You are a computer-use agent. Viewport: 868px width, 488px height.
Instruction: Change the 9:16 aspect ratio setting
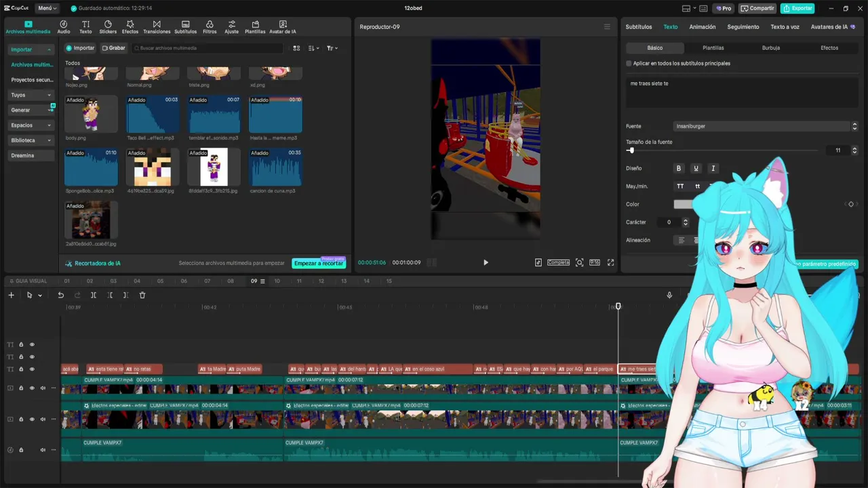coord(595,262)
